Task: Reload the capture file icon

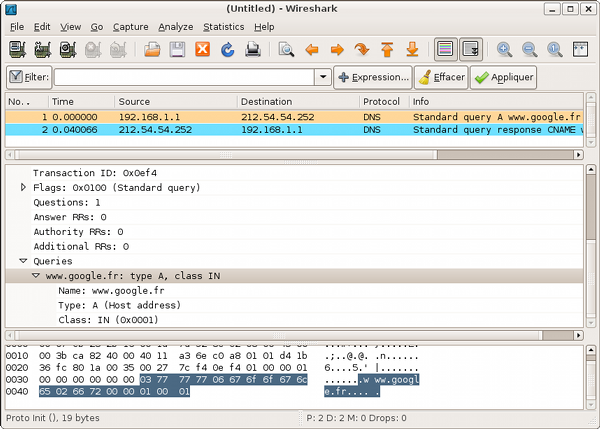Action: (228, 50)
